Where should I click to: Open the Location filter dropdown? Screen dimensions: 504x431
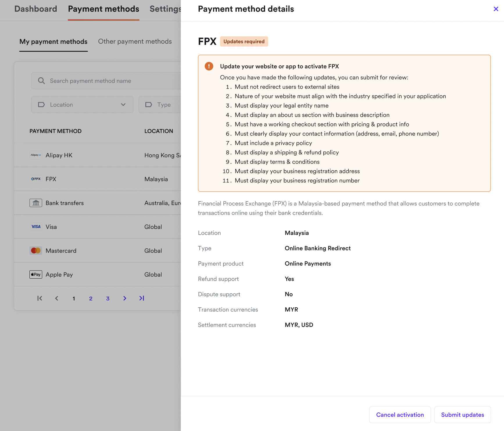coord(82,104)
